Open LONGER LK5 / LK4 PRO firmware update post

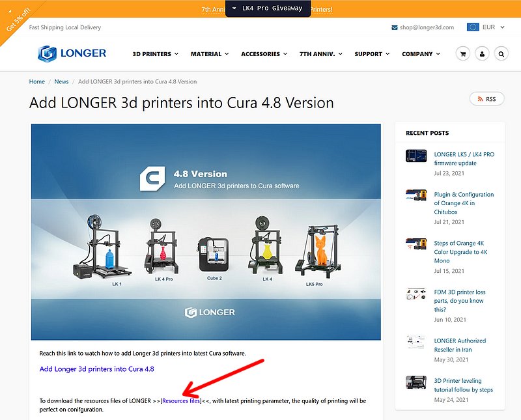click(x=464, y=159)
